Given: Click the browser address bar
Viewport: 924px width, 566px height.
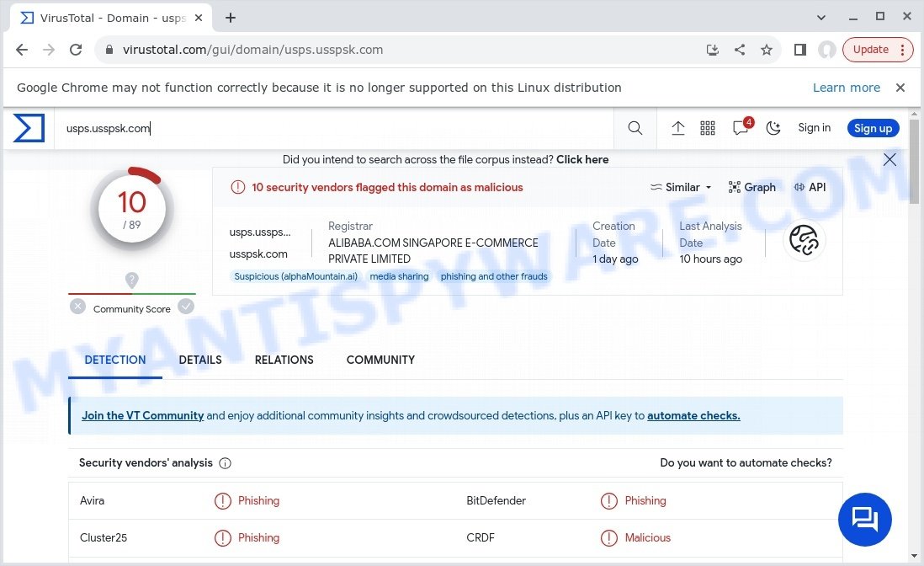Looking at the screenshot, I should (401, 50).
